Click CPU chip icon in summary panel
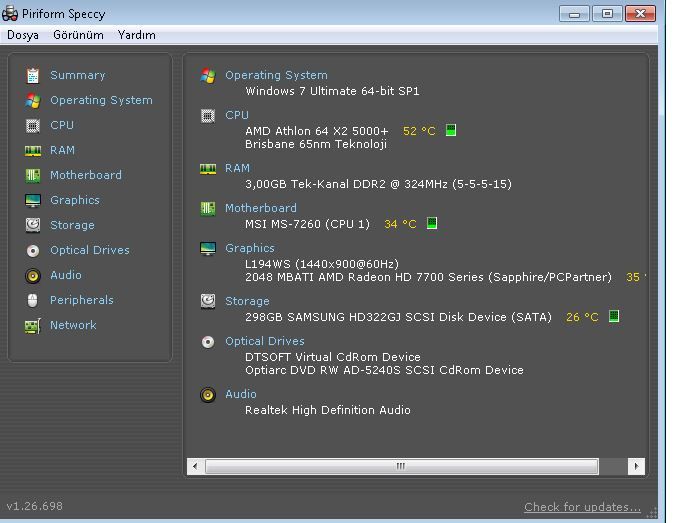This screenshot has width=684, height=523. (208, 116)
